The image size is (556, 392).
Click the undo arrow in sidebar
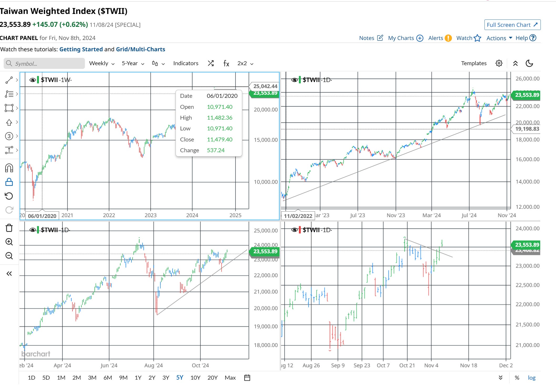(9, 196)
